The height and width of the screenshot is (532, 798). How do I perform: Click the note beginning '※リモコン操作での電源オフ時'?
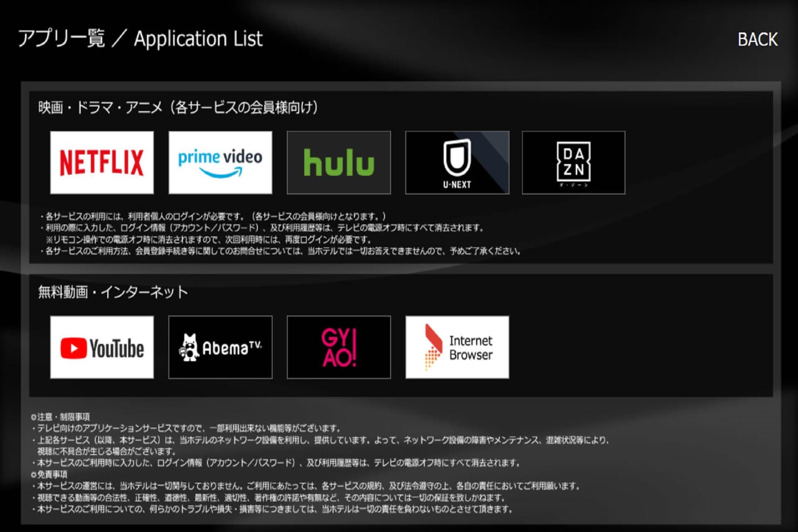coord(209,239)
